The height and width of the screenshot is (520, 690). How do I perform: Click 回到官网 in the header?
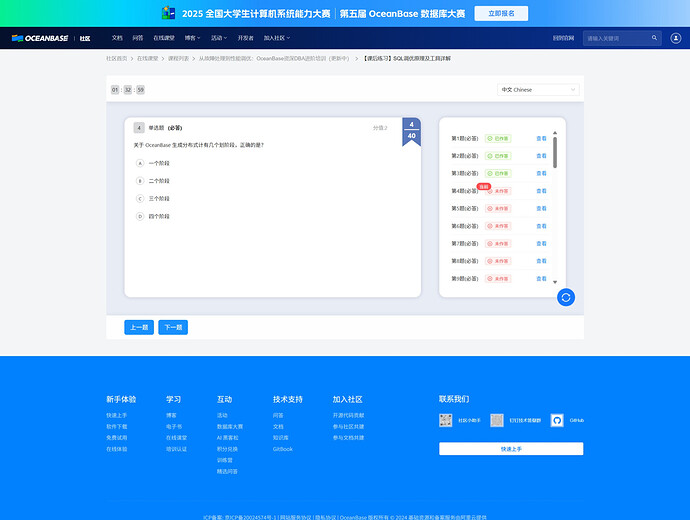coord(563,38)
